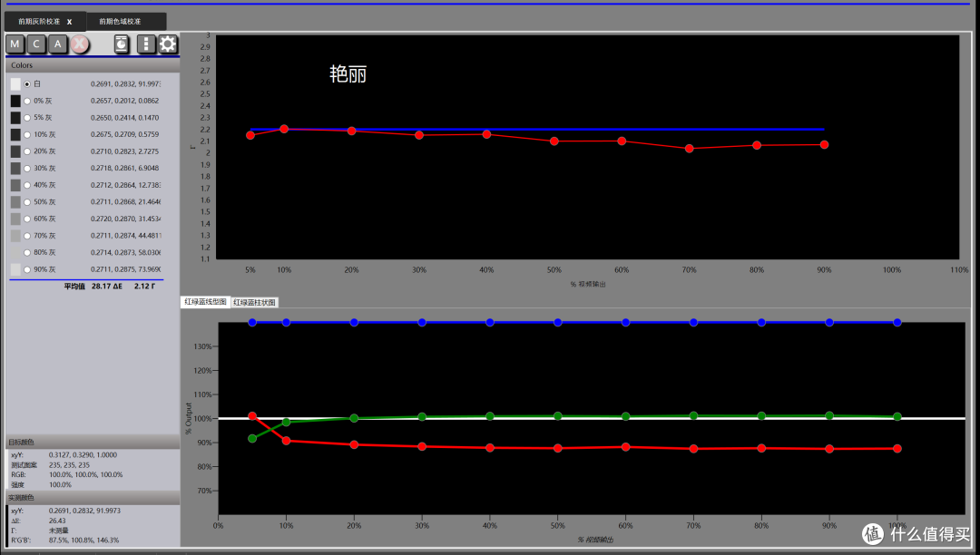
Task: Click the ΔE value 26.43
Action: pos(57,521)
